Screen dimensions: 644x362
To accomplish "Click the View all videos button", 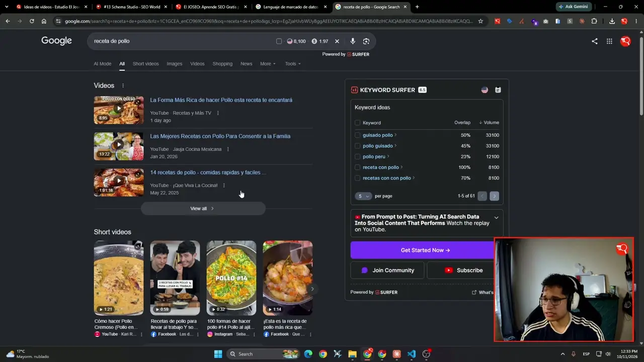I will tap(203, 209).
